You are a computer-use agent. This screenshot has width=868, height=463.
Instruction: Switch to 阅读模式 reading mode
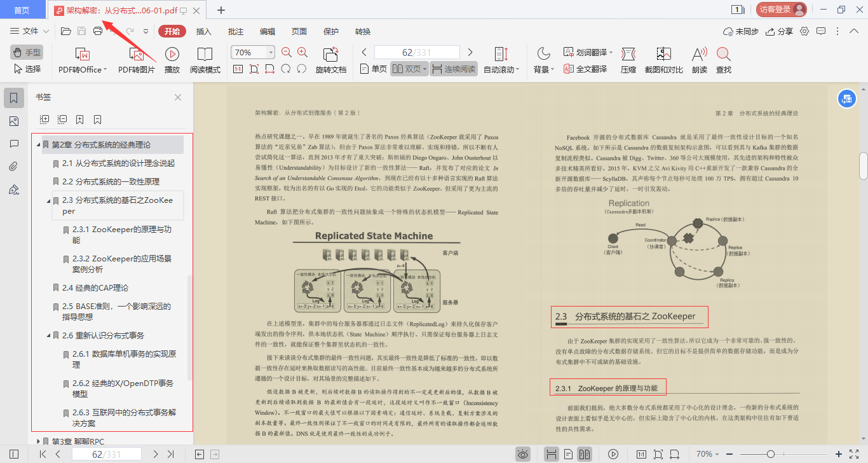[x=205, y=61]
